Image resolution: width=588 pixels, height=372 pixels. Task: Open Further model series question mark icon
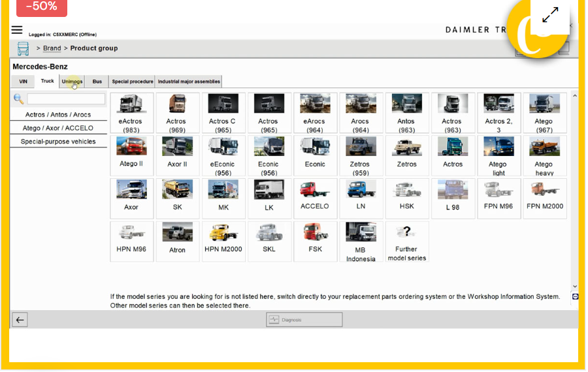point(406,232)
